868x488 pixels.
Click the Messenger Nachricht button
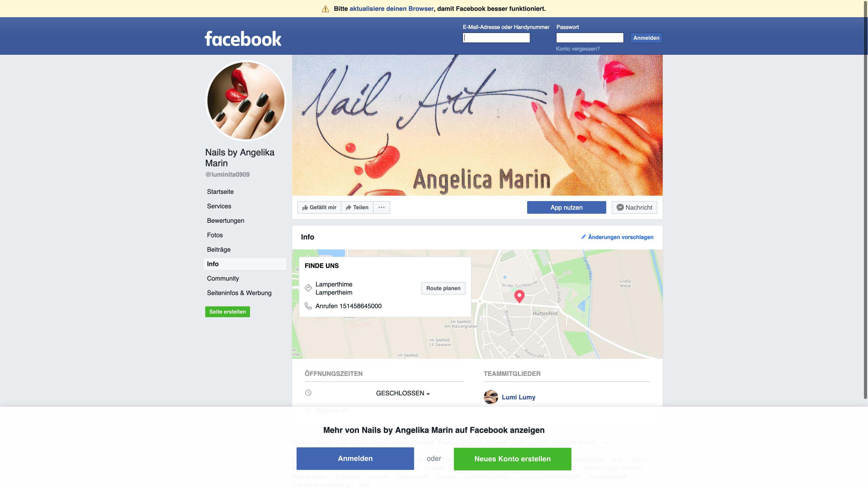[x=634, y=207]
